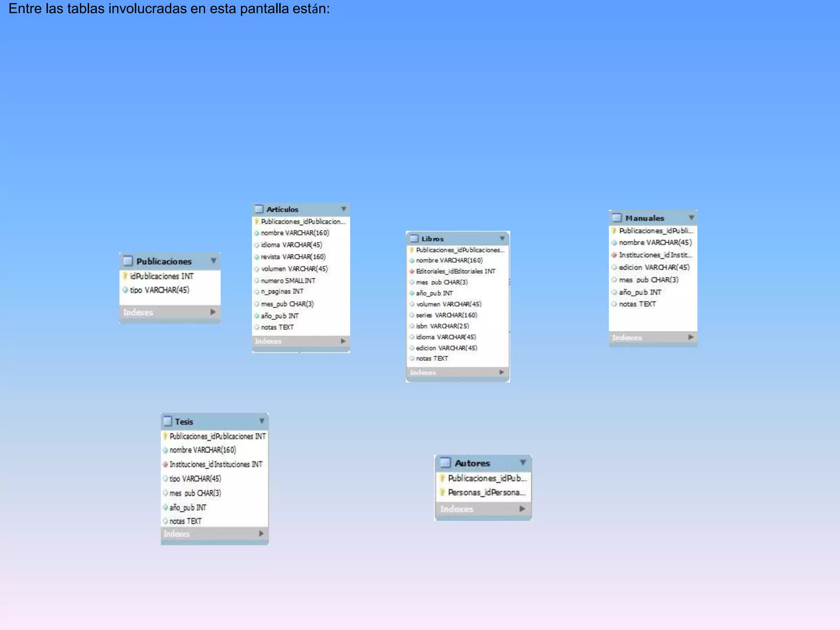Select Instituciones_idInstituciones INT column in Tesis

pyautogui.click(x=216, y=464)
